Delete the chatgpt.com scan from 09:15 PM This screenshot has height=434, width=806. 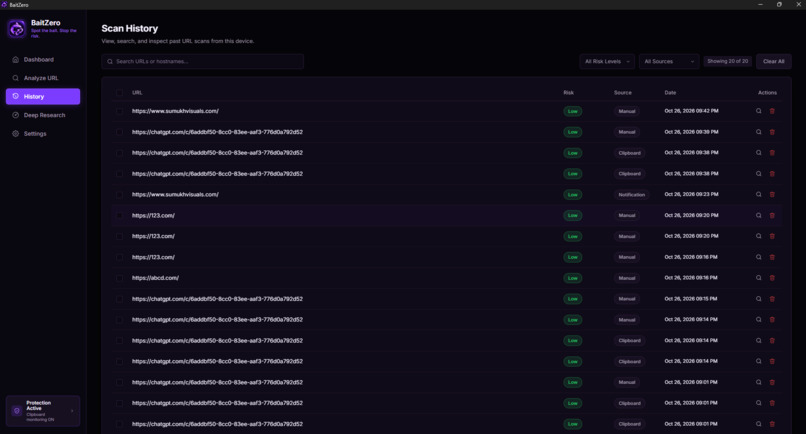point(772,299)
